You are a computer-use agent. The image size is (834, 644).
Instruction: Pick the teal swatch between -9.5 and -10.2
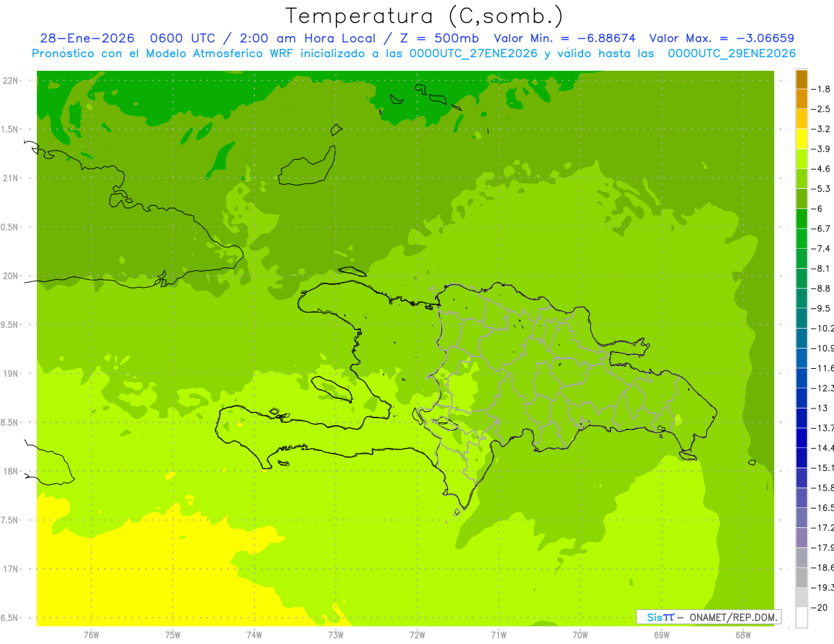click(801, 318)
